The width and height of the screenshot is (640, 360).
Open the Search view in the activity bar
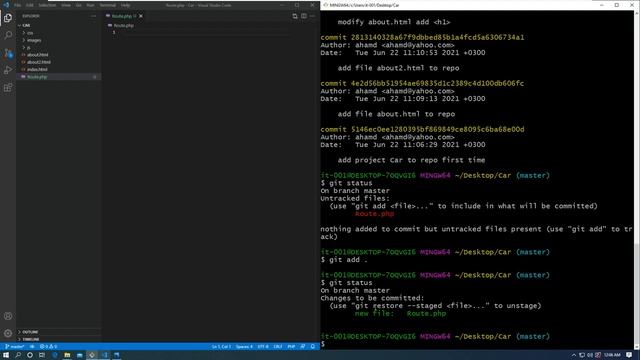tap(8, 35)
